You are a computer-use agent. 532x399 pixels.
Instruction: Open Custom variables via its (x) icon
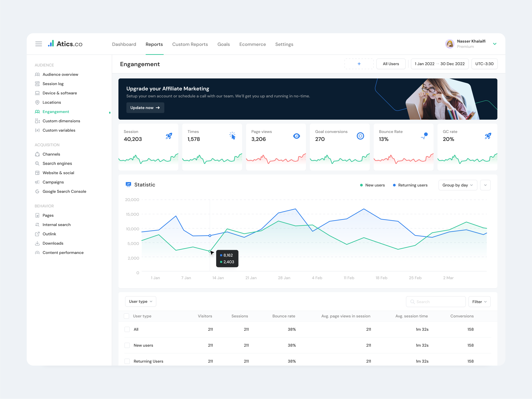point(37,130)
